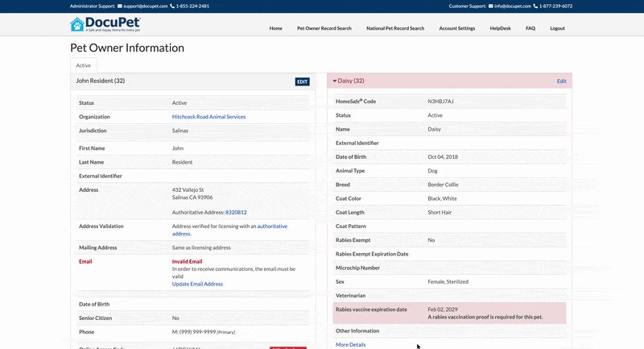Image resolution: width=644 pixels, height=349 pixels.
Task: Select the Active tab
Action: click(x=84, y=65)
